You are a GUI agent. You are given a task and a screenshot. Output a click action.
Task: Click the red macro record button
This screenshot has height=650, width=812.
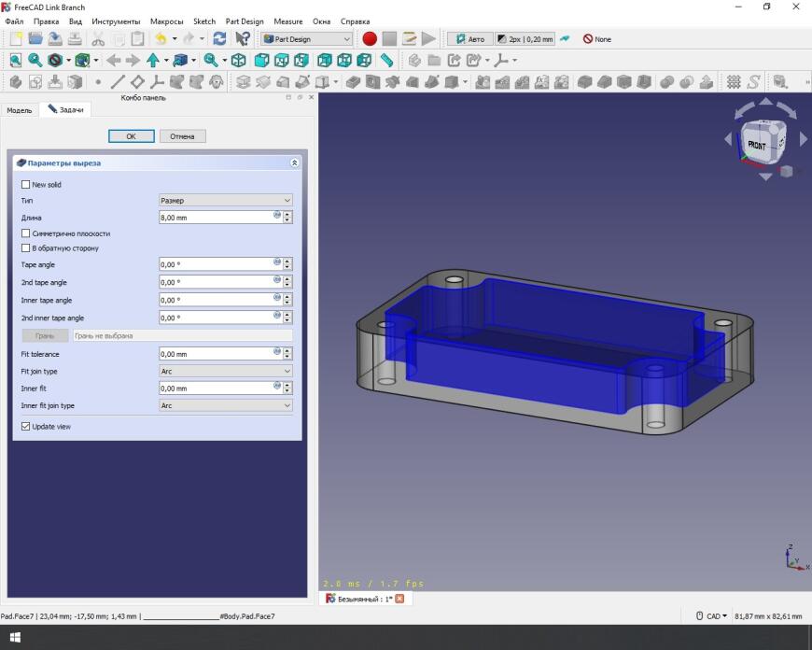370,39
